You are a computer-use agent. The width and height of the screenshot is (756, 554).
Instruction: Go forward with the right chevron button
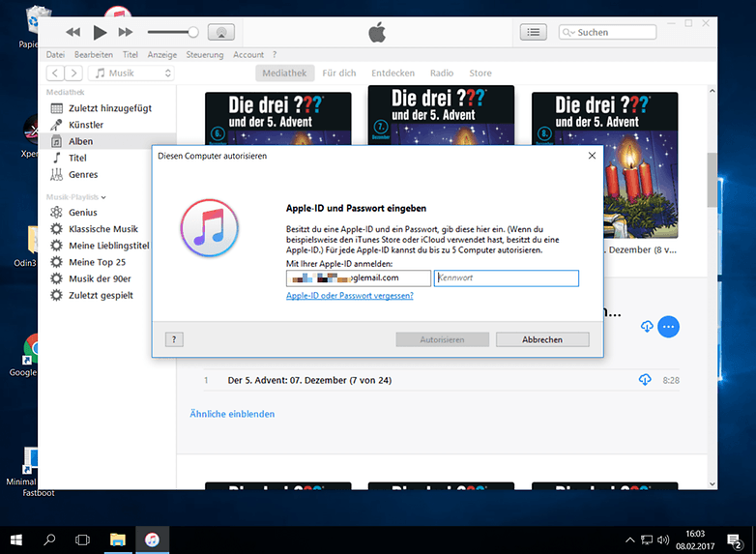pyautogui.click(x=73, y=73)
